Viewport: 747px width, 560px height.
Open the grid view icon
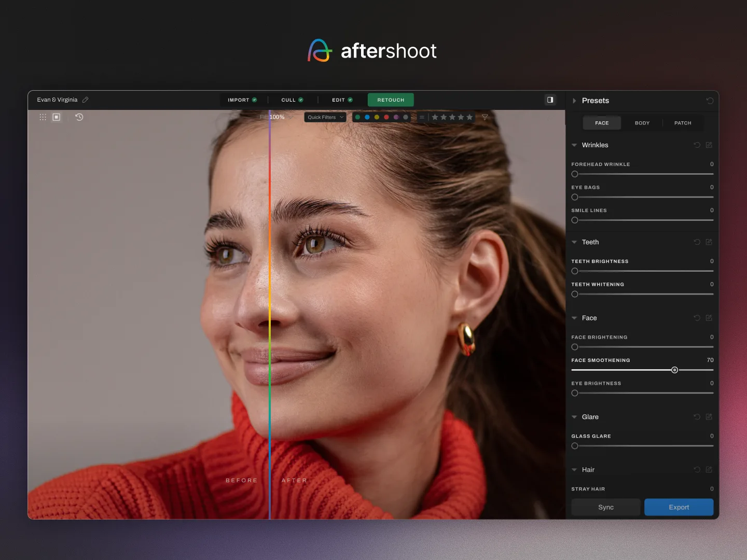(43, 117)
